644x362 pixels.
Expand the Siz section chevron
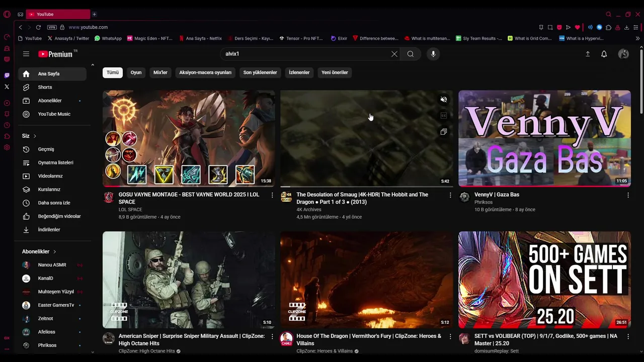(x=35, y=136)
